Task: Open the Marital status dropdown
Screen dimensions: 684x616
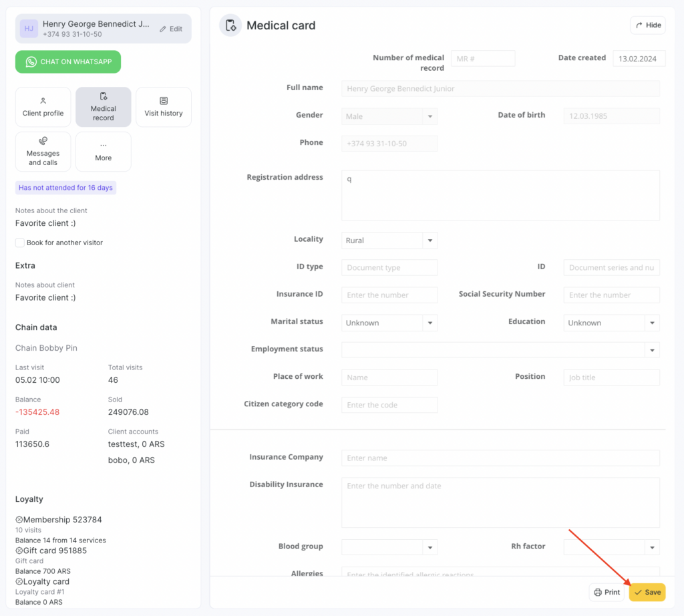Action: 430,323
